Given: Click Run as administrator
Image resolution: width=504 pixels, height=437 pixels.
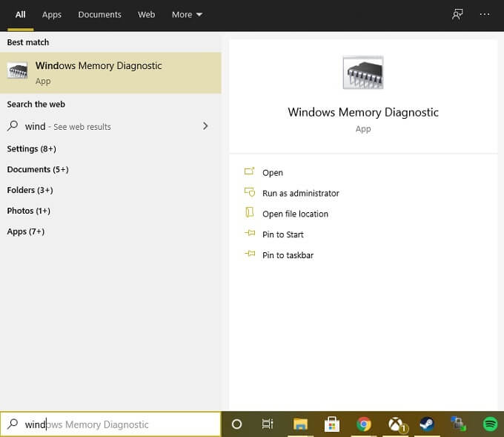Looking at the screenshot, I should (x=300, y=193).
